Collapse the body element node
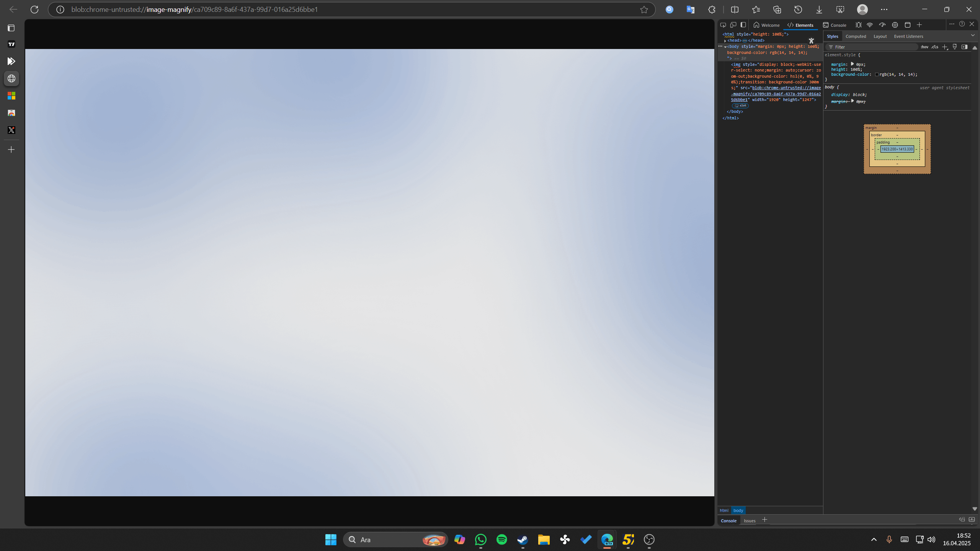980x551 pixels. 725,46
